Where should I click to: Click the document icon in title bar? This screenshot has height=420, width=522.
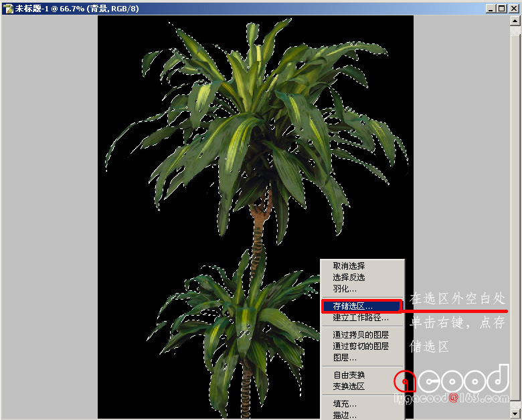tap(7, 8)
